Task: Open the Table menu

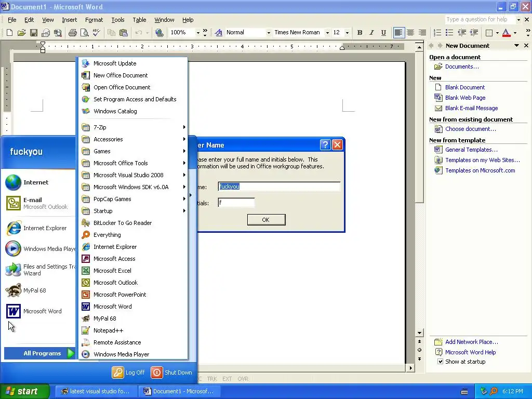Action: click(x=139, y=20)
